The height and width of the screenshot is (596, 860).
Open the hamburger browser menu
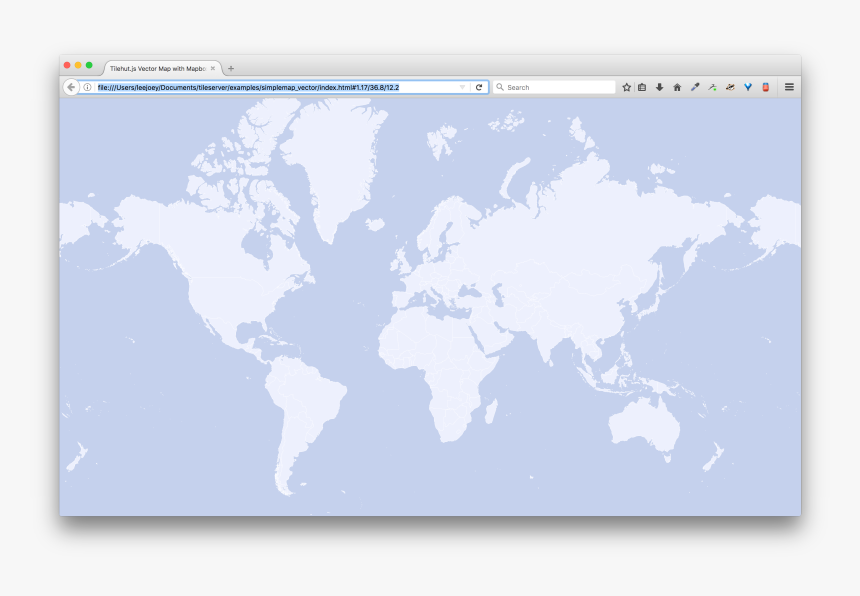[x=789, y=87]
